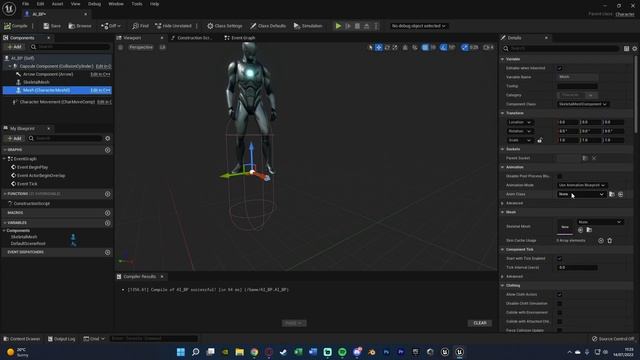This screenshot has height=360, width=640.
Task: Open the debug object selector dropdown
Action: pyautogui.click(x=418, y=26)
